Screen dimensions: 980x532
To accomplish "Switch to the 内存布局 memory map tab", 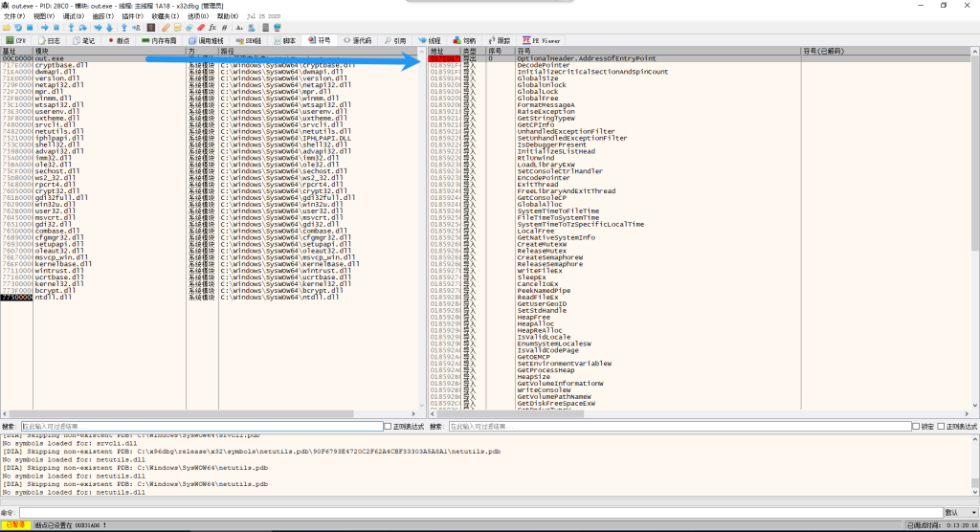I will pyautogui.click(x=160, y=40).
